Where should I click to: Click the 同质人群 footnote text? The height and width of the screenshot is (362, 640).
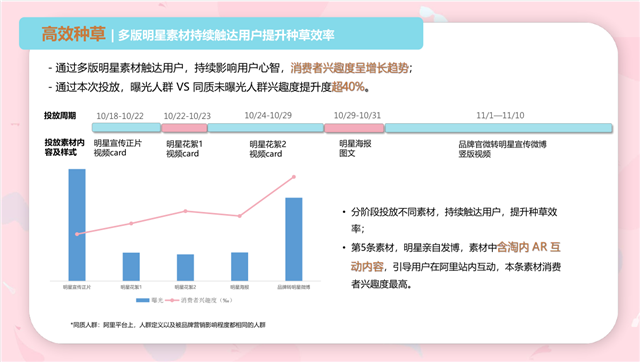pyautogui.click(x=168, y=325)
